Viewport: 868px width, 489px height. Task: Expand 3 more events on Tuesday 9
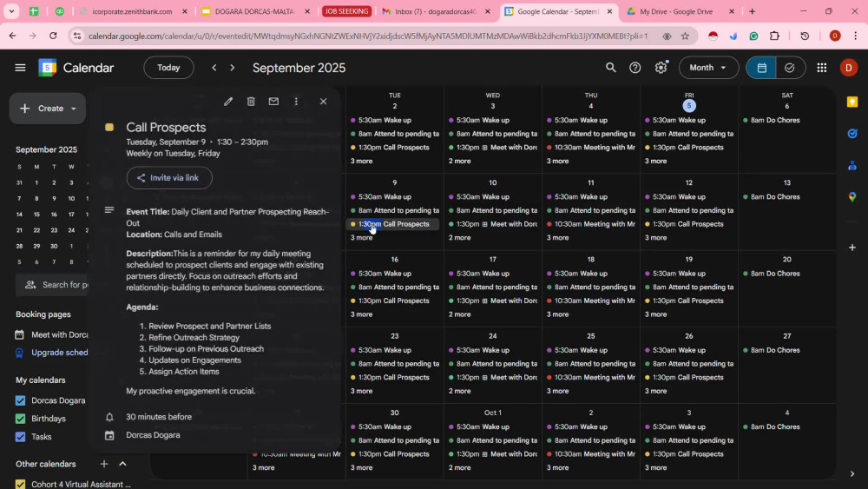point(361,238)
